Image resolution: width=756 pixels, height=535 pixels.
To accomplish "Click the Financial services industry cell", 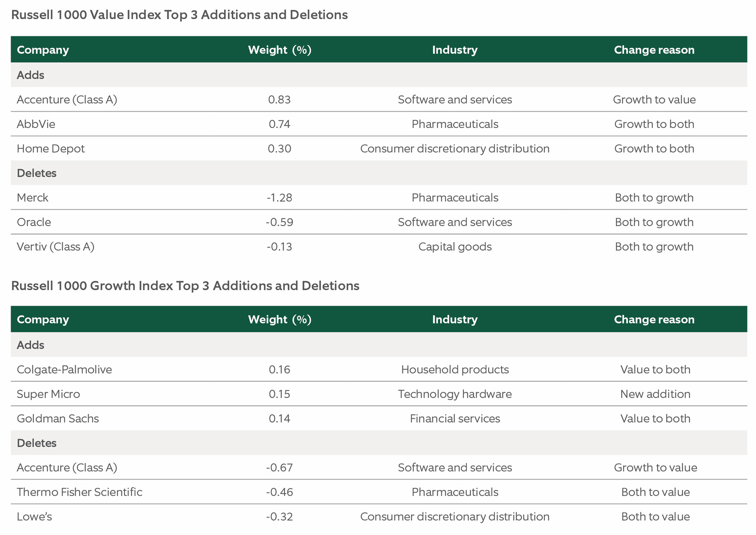I will [x=455, y=419].
